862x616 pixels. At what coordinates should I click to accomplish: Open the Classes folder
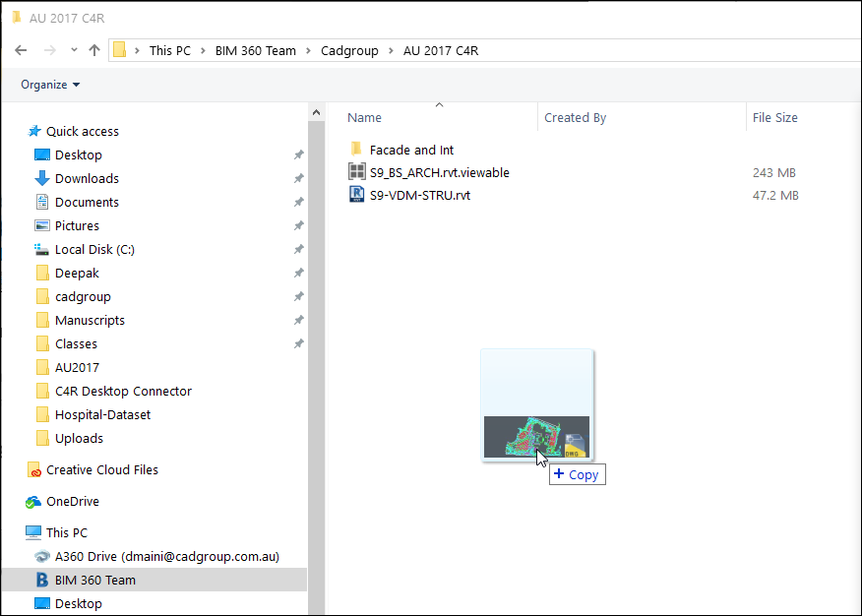tap(76, 344)
